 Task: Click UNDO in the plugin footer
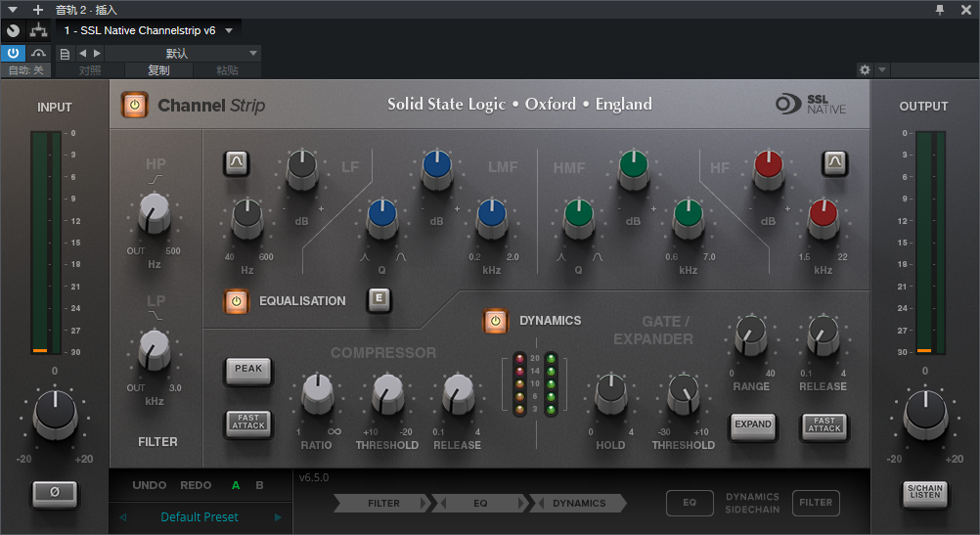tap(150, 485)
